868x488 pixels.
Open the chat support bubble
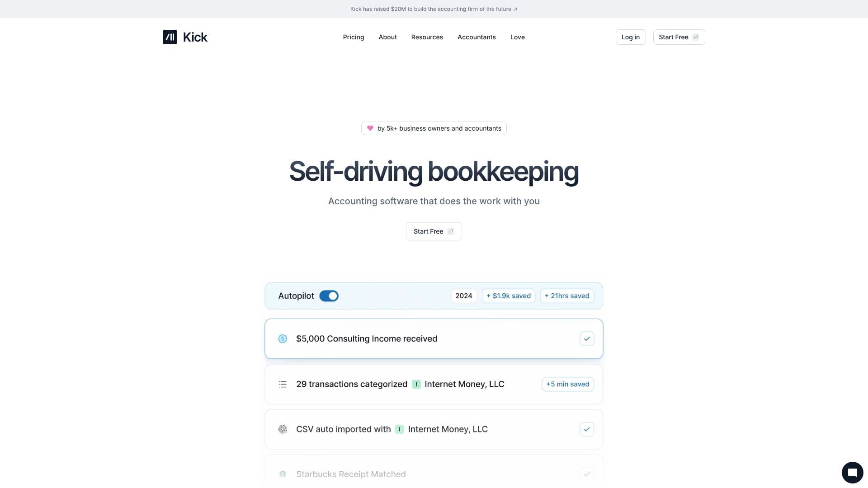click(852, 473)
